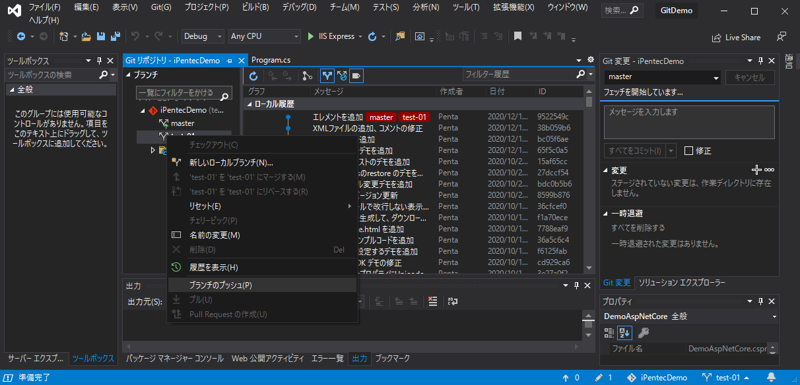Click the pin icon of Toolbox panel
Image resolution: width=800 pixels, height=385 pixels.
point(100,61)
